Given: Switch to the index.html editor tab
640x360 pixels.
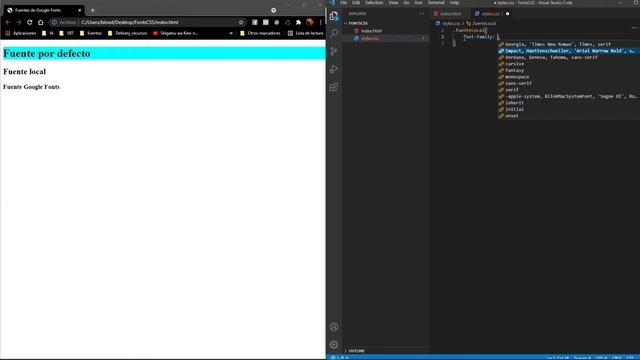Looking at the screenshot, I should pyautogui.click(x=448, y=14).
